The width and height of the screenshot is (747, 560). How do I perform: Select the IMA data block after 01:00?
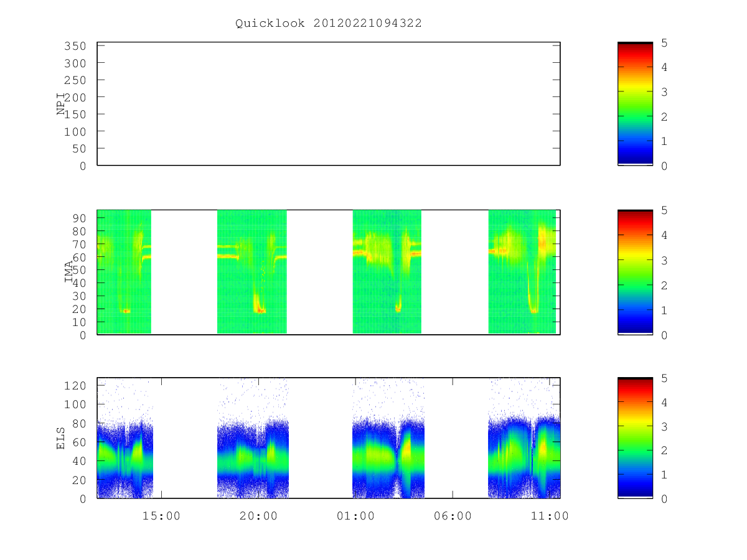[387, 272]
